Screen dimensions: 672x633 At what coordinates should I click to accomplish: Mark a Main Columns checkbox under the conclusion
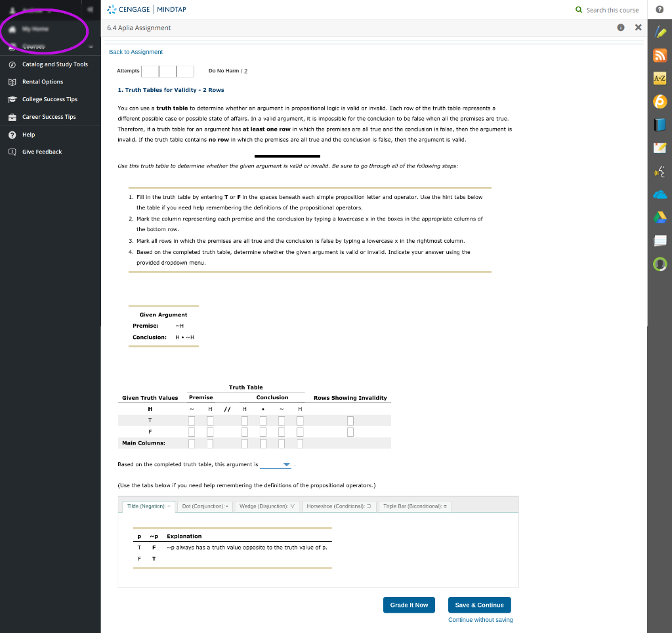(262, 443)
